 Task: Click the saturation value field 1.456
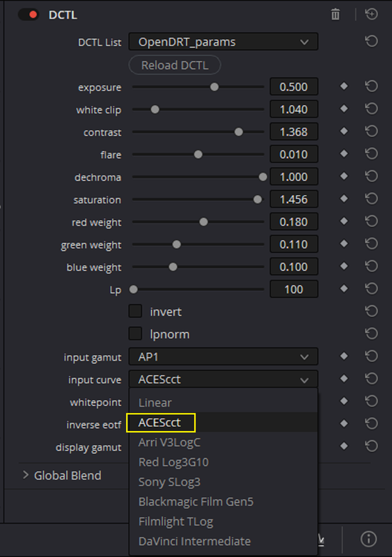294,199
